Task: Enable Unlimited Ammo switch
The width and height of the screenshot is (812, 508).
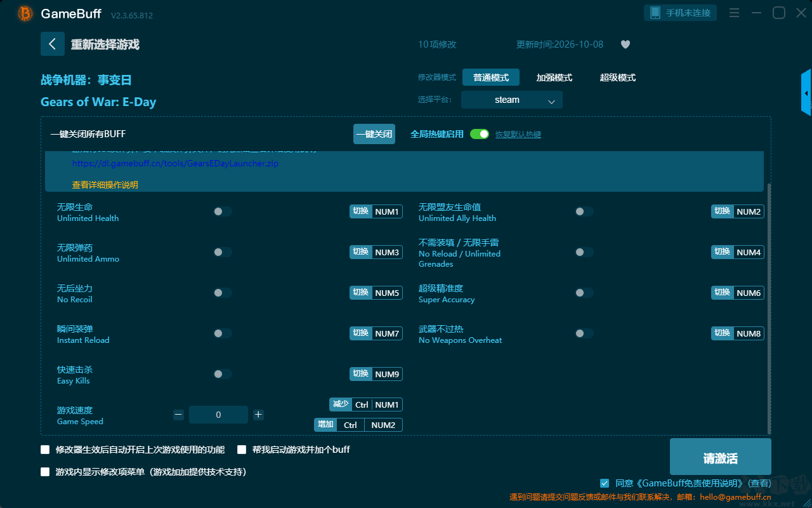Action: (x=223, y=252)
